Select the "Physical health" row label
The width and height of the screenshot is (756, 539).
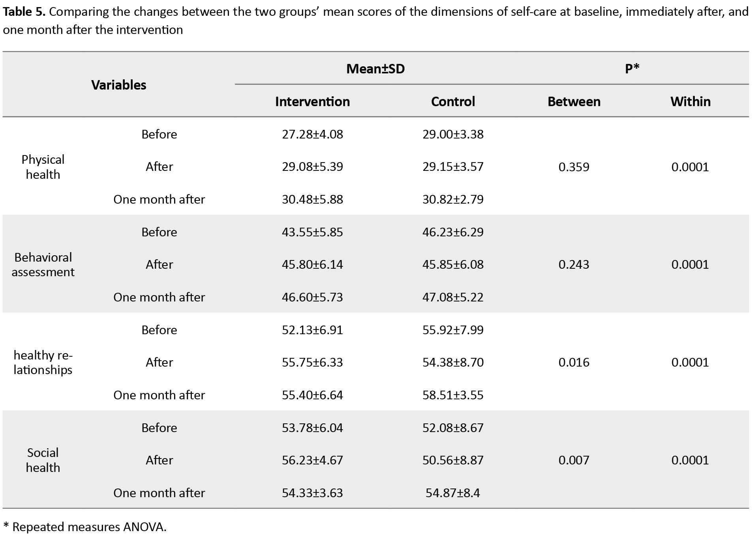tap(43, 167)
